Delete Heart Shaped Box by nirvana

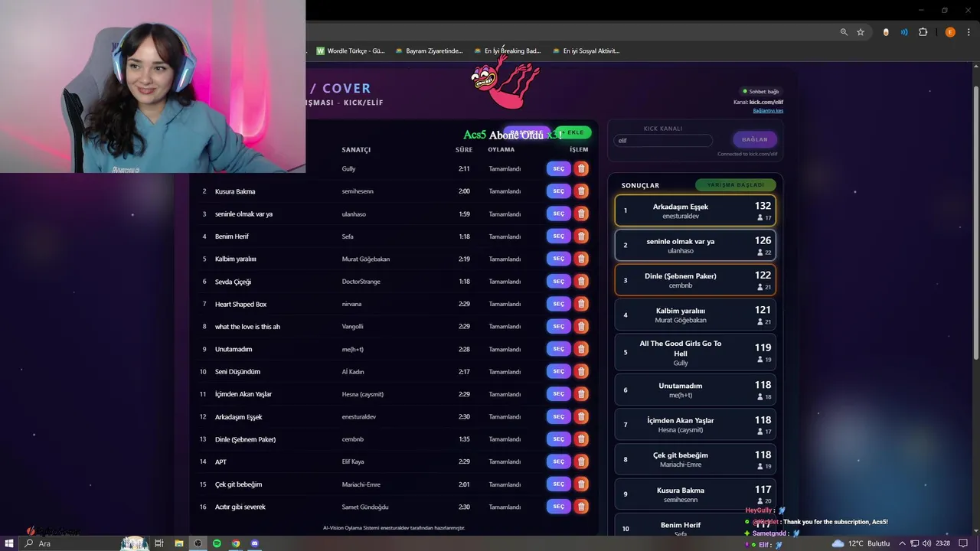[581, 304]
